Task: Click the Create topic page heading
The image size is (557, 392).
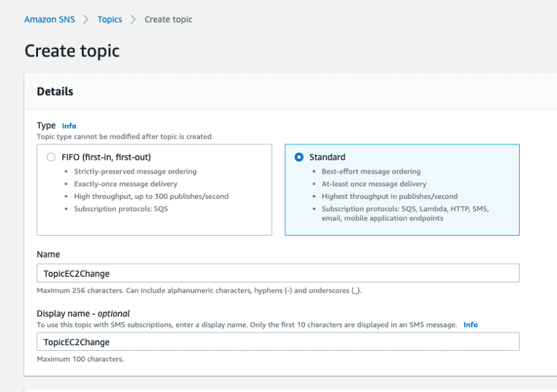Action: pos(72,51)
